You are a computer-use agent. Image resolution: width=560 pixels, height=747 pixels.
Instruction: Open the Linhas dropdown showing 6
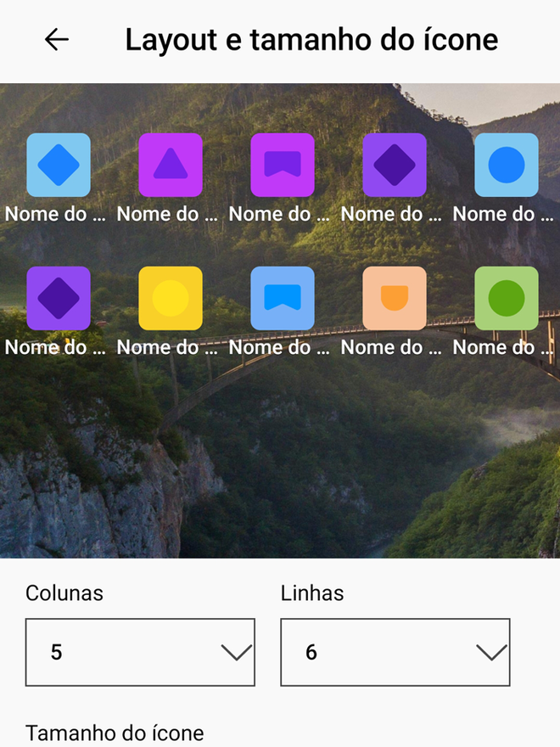[395, 652]
